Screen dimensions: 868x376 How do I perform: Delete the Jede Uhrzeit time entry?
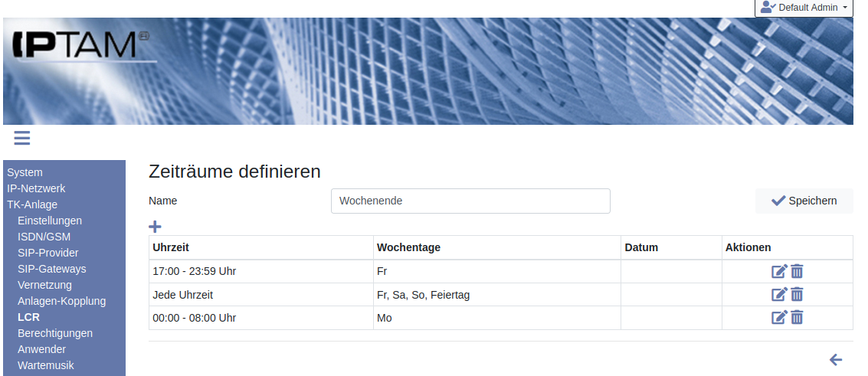point(797,294)
